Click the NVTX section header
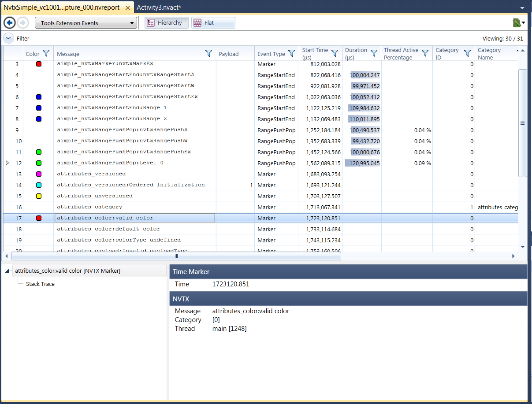Viewport: 532px width, 404px height. [x=348, y=299]
